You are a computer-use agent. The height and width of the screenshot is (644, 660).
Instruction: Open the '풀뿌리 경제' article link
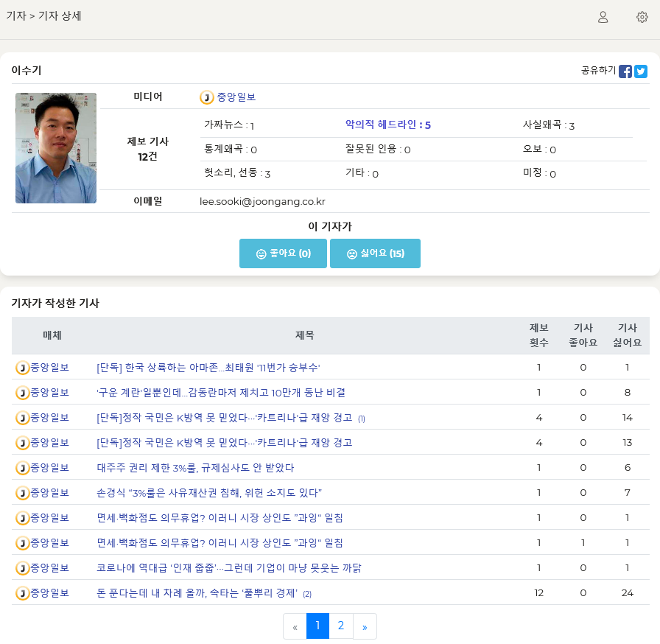tap(197, 593)
